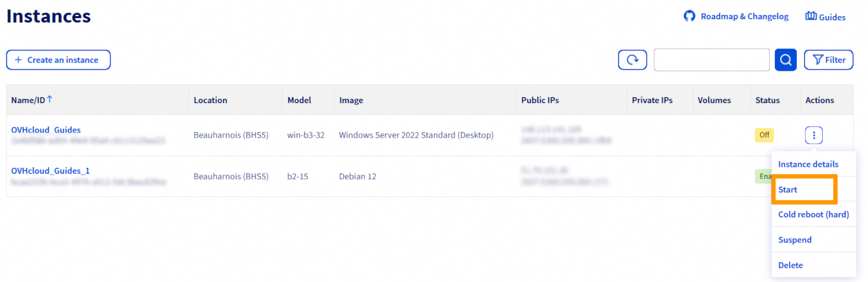The image size is (868, 282).
Task: Click the Instances page heading
Action: click(x=49, y=16)
